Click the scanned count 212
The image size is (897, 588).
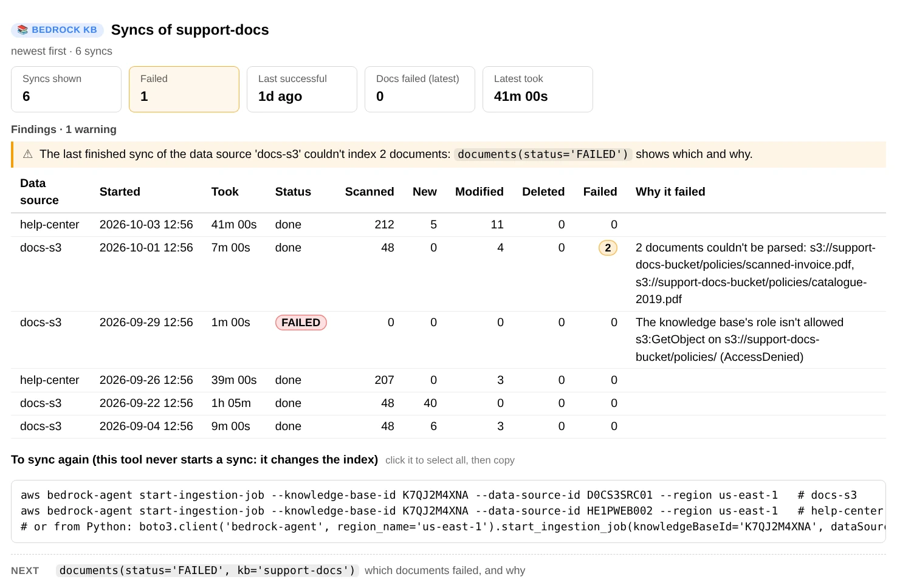click(384, 225)
